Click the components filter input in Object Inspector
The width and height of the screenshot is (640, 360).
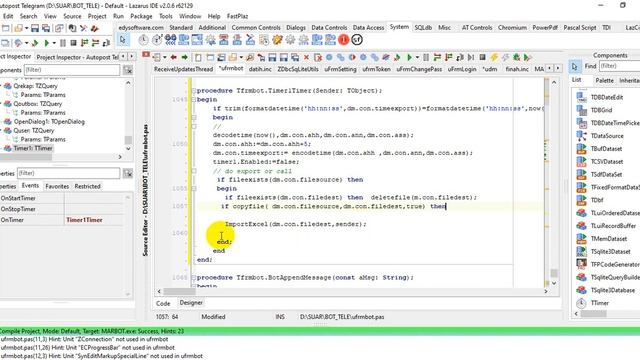(72, 70)
